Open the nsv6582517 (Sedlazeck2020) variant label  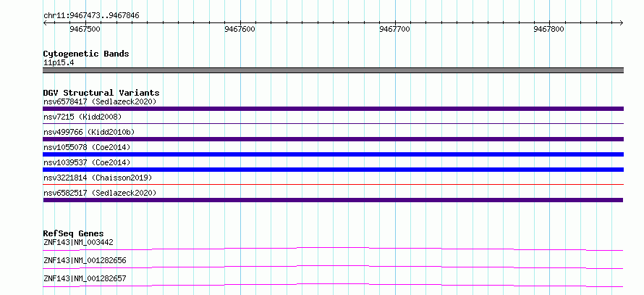[x=100, y=193]
